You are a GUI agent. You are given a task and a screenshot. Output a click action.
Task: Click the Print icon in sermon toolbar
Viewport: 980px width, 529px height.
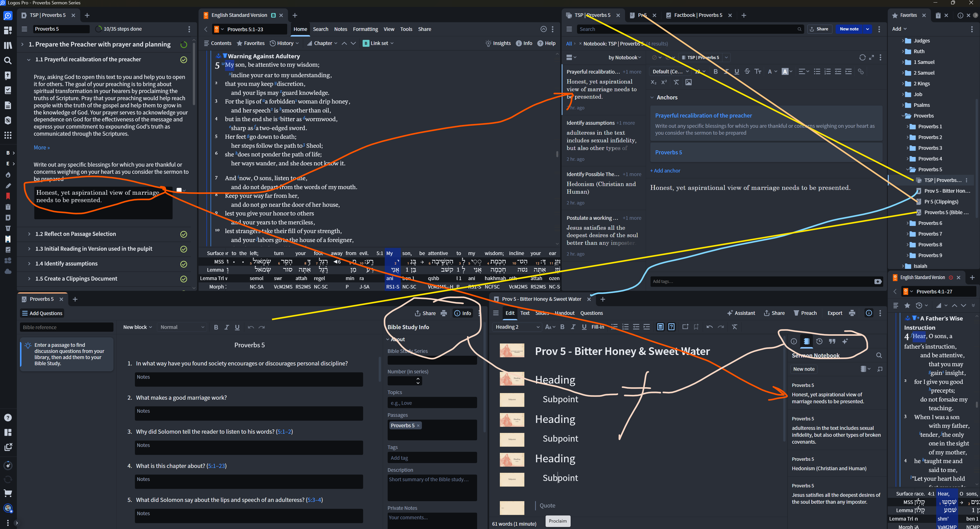(x=852, y=313)
